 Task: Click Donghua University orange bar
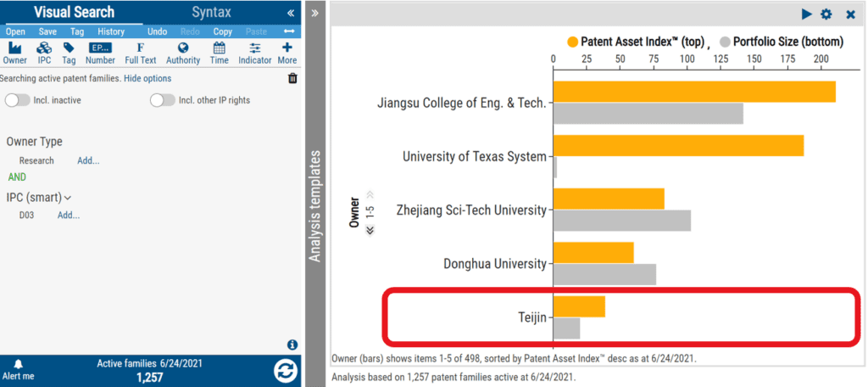593,252
